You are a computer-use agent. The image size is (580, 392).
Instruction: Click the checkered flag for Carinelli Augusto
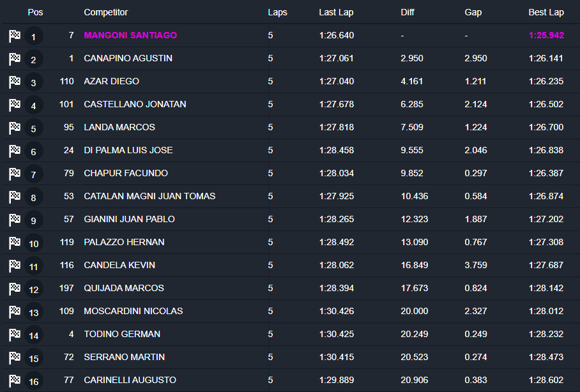(15, 381)
